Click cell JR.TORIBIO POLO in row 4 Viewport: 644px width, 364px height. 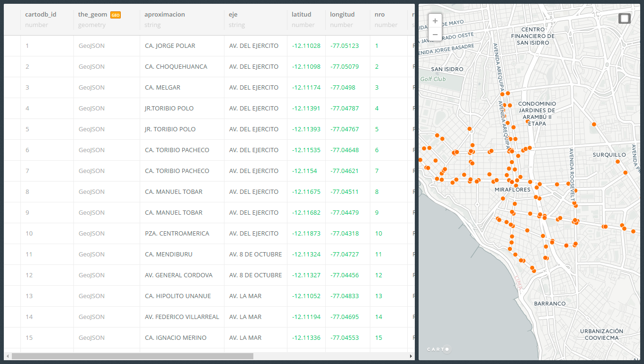coord(169,109)
